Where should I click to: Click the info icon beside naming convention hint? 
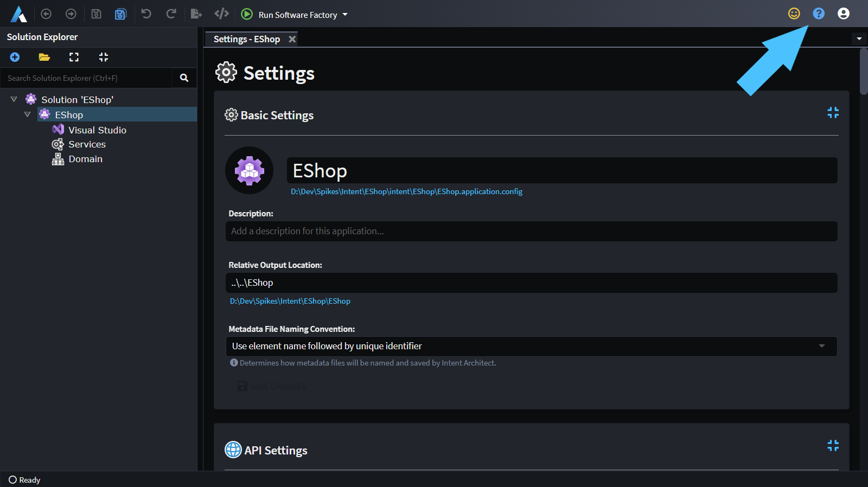coord(234,362)
